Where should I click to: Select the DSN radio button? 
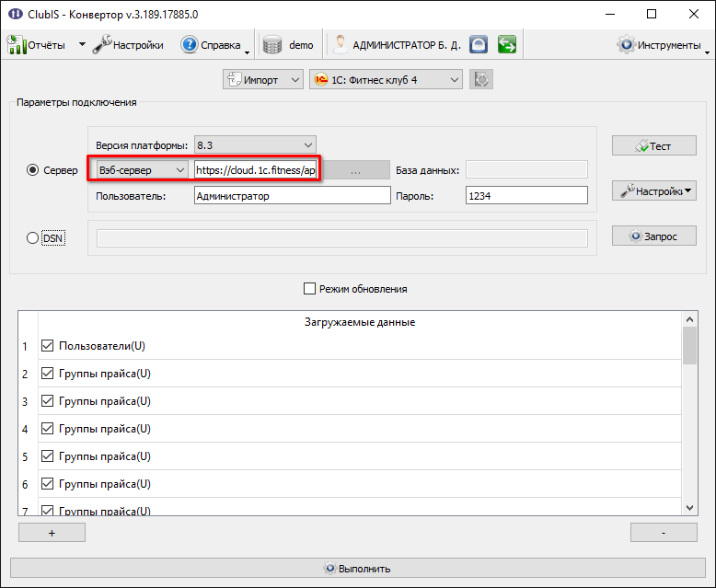32,237
